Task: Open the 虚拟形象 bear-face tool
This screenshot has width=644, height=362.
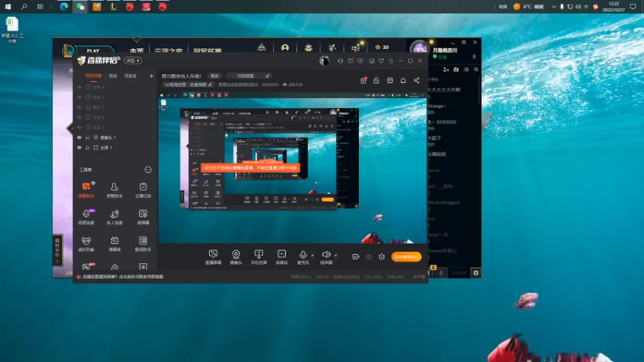Action: click(x=86, y=244)
